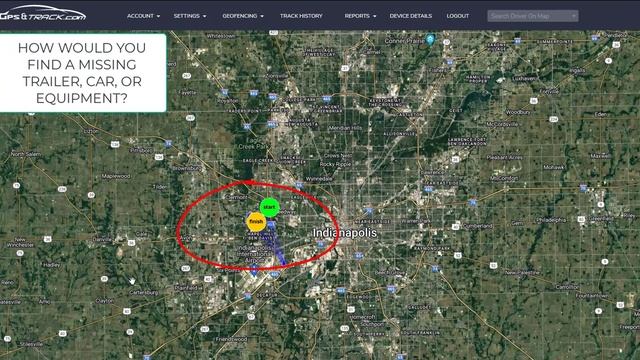Click the Wynnedale map label
Screen dimensions: 640x360
point(319,179)
